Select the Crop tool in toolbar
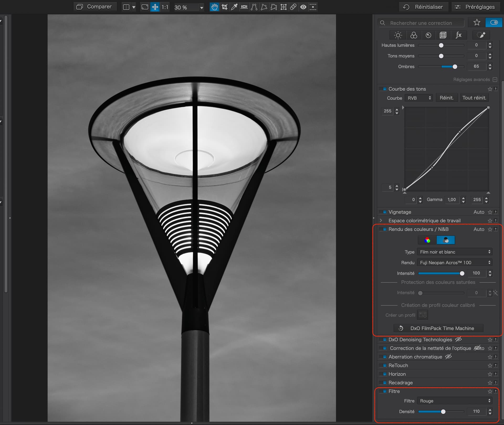 (x=224, y=7)
